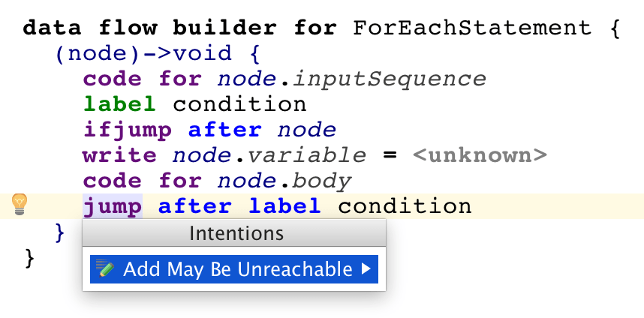Click the highlighted jump keyword
This screenshot has height=318, width=644.
[x=113, y=205]
